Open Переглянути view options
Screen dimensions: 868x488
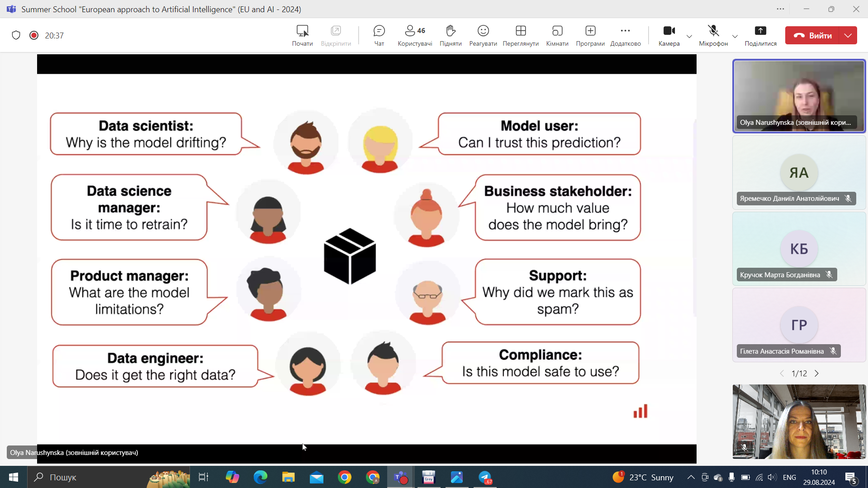click(x=521, y=35)
